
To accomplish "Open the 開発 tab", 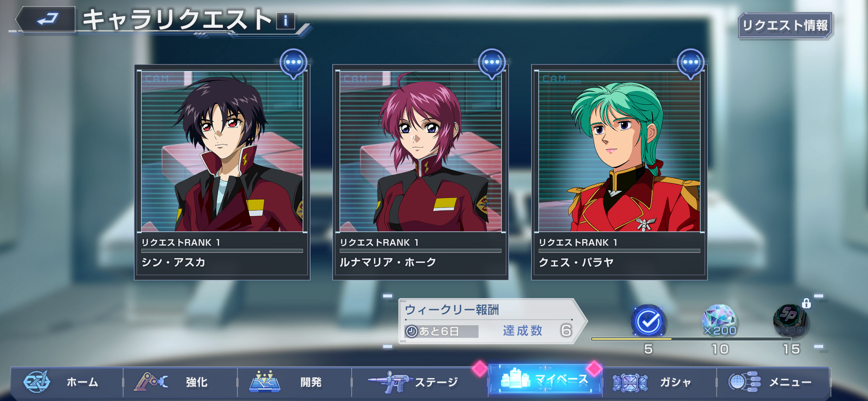I will [294, 382].
